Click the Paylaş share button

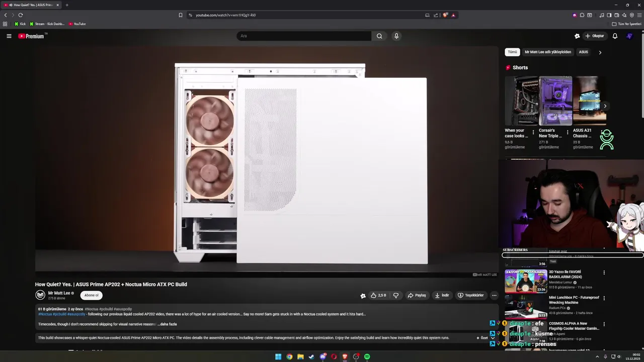417,296
